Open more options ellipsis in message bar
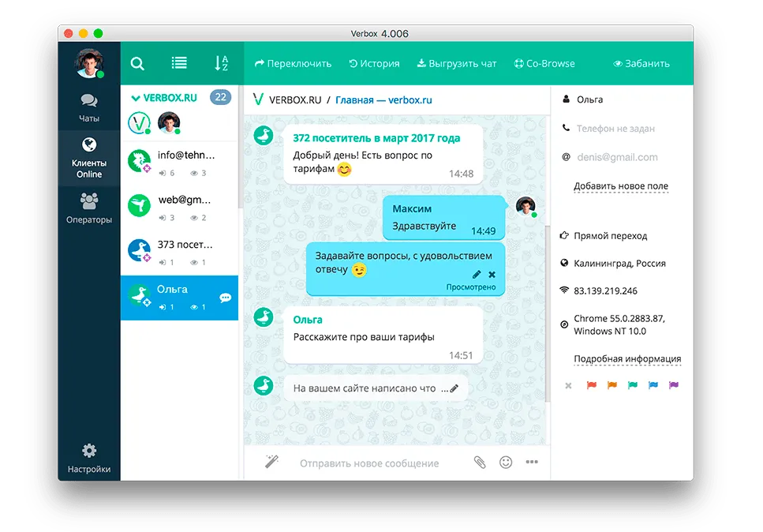Viewport: 763px width, 532px height. (532, 462)
